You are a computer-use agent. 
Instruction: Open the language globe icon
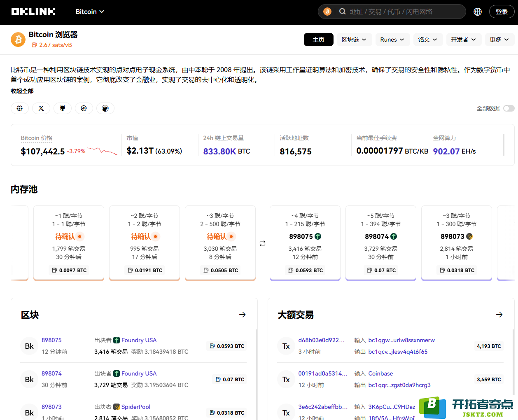coord(478,12)
